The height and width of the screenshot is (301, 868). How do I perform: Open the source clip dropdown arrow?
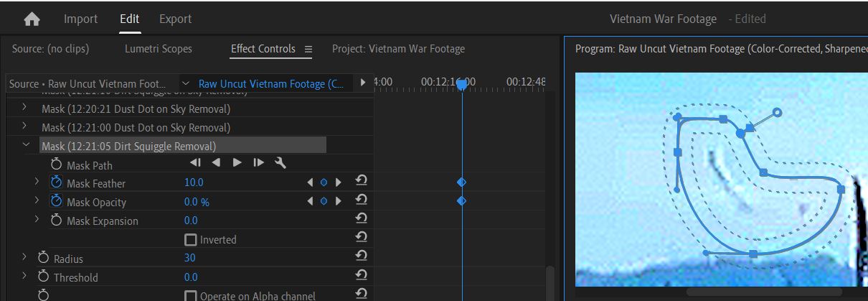coord(186,83)
